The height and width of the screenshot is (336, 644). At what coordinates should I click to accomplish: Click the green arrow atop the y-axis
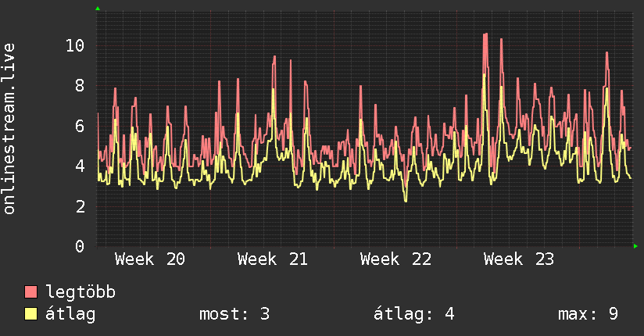98,9
